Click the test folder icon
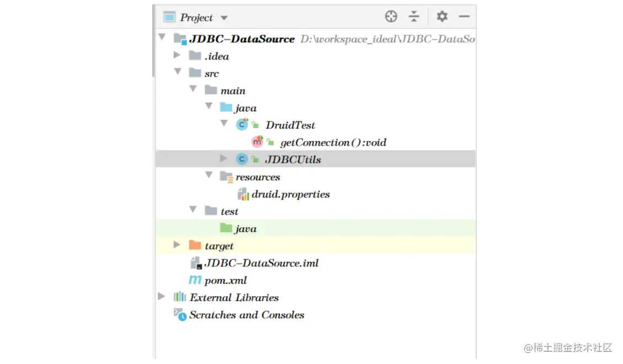The image size is (623, 364). pos(211,210)
